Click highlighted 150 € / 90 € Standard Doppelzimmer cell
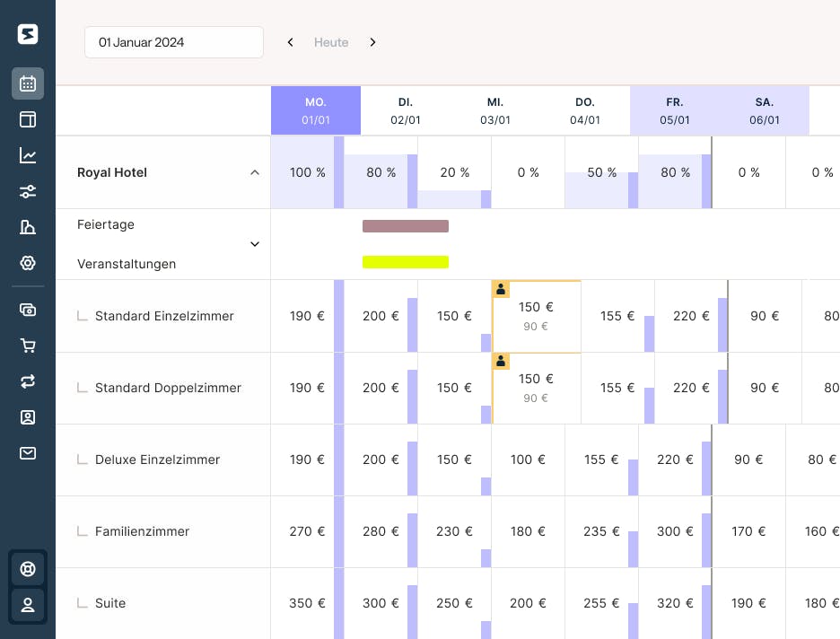840x639 pixels. point(537,389)
